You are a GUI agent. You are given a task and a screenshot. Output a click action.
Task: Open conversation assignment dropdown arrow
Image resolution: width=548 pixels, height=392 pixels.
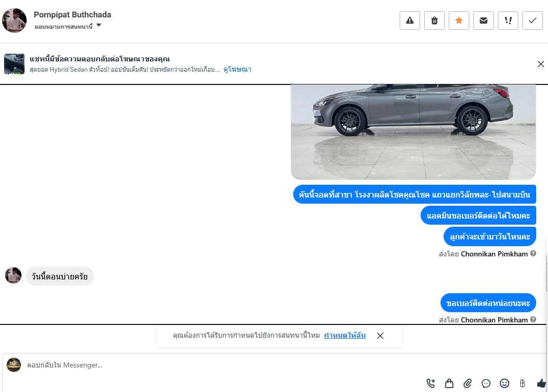pyautogui.click(x=99, y=25)
